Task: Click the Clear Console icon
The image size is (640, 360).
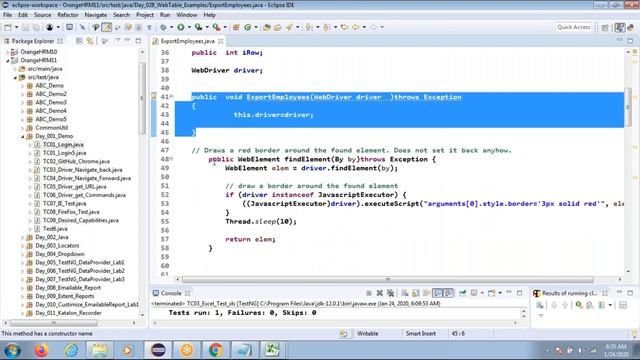Action: [404, 293]
